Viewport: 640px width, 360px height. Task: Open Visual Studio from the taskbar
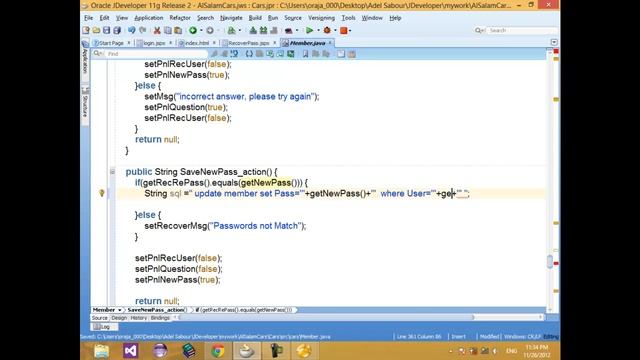point(131,351)
